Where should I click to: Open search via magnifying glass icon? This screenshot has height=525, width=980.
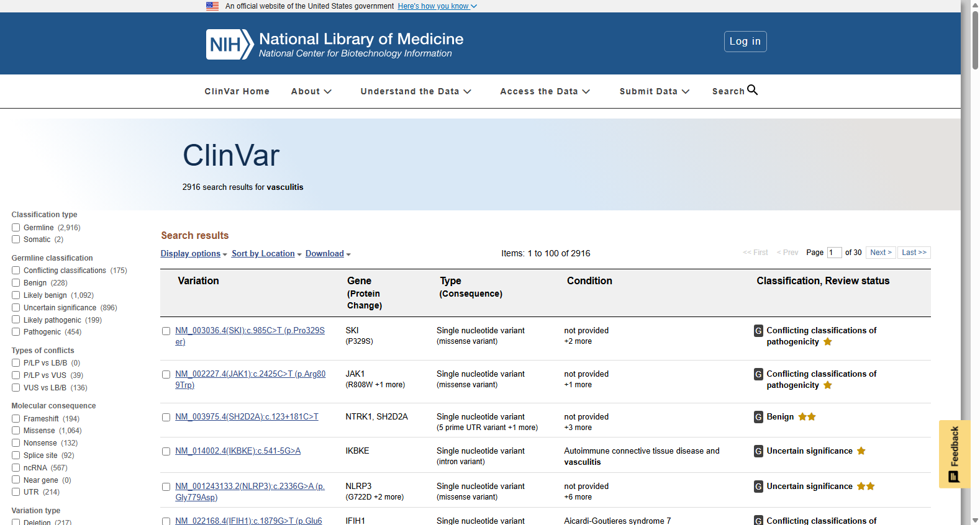click(752, 90)
